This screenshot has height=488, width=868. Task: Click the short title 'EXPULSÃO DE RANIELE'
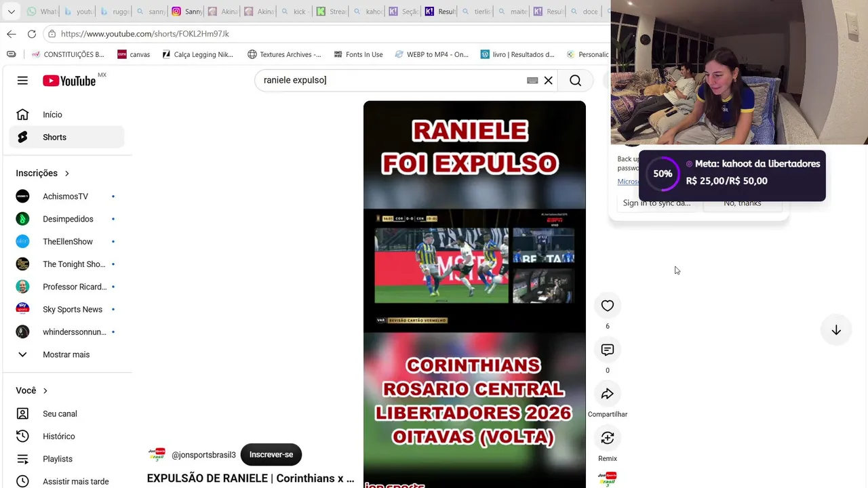(251, 479)
